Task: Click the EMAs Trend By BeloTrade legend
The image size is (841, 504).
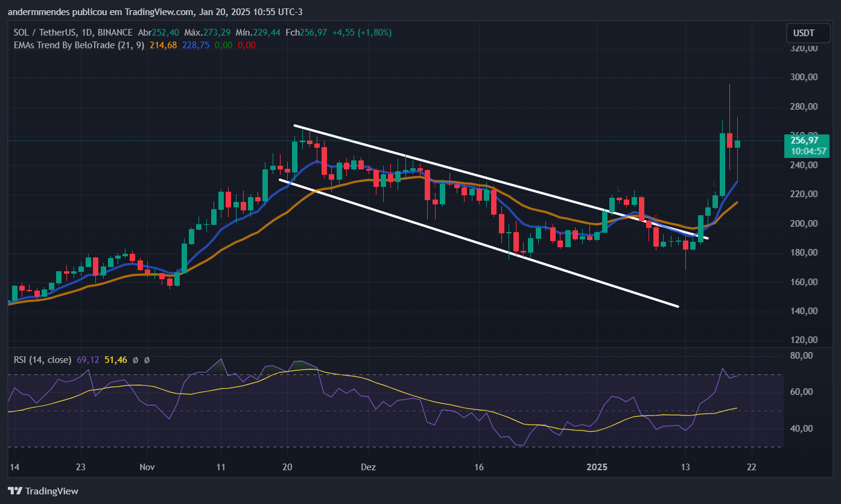Action: click(78, 45)
